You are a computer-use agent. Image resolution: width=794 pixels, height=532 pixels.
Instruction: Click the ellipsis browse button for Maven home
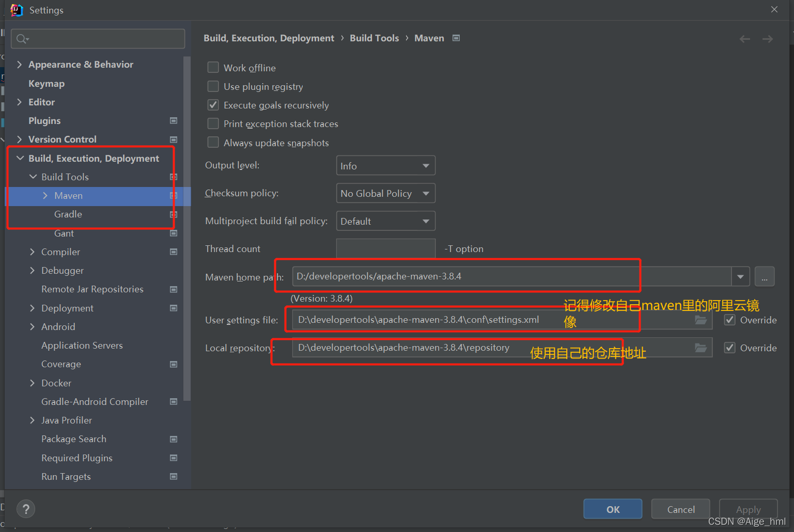765,276
